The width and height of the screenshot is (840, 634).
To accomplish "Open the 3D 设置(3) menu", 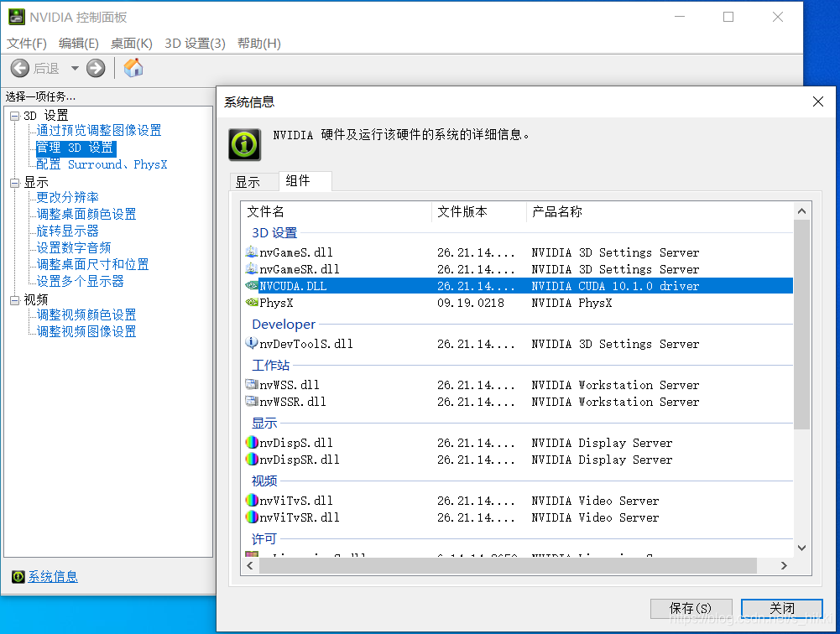I will [195, 44].
